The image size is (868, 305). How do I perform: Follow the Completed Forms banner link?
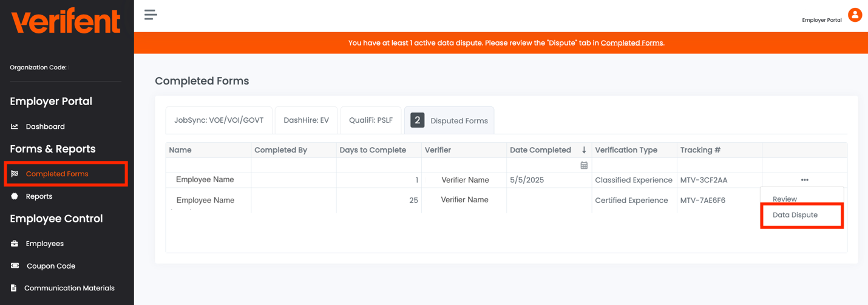coord(631,43)
